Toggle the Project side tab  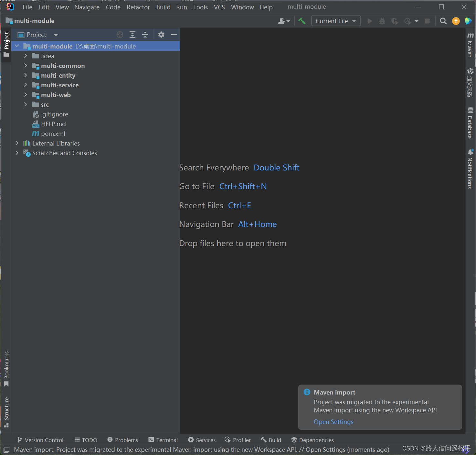[x=6, y=45]
